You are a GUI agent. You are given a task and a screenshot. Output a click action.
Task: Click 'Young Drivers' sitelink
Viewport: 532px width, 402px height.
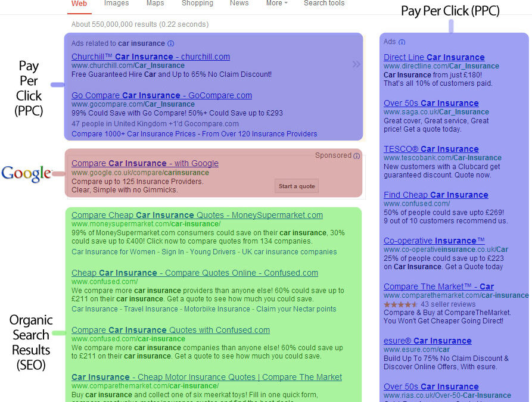[x=213, y=252]
